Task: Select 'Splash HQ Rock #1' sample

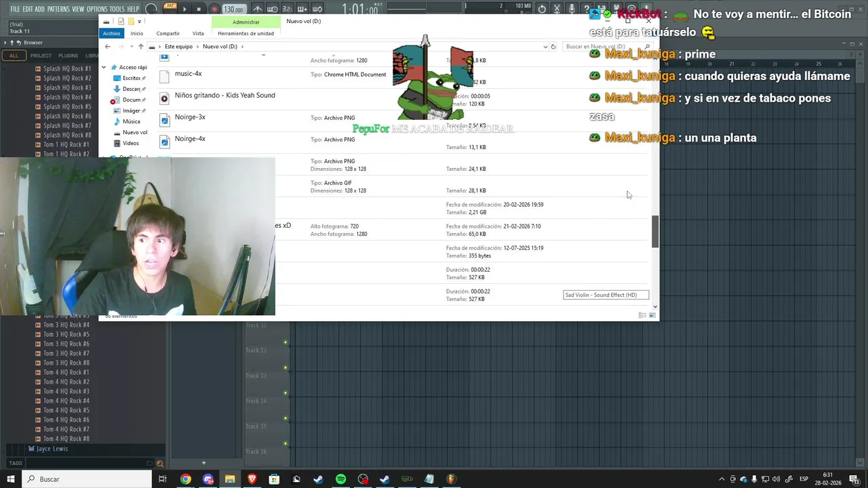Action: coord(67,68)
